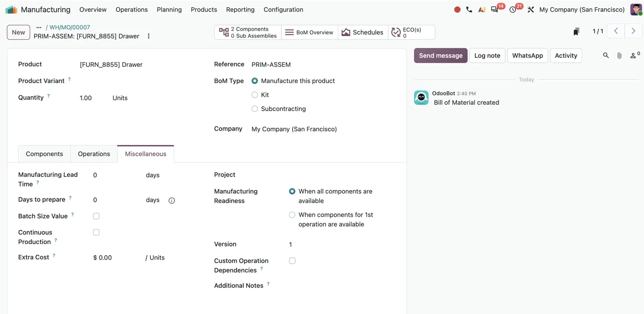Click Log note button
This screenshot has width=644, height=314.
pyautogui.click(x=487, y=56)
